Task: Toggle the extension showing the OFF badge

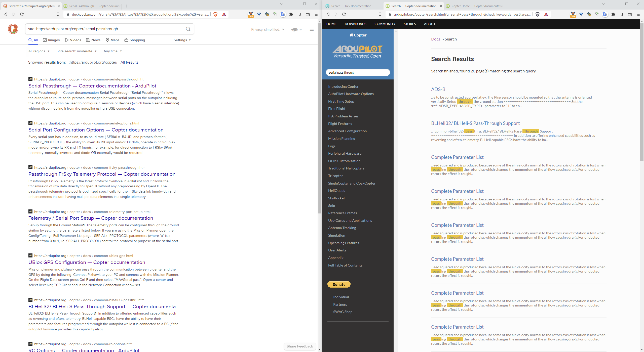Action: pos(250,14)
